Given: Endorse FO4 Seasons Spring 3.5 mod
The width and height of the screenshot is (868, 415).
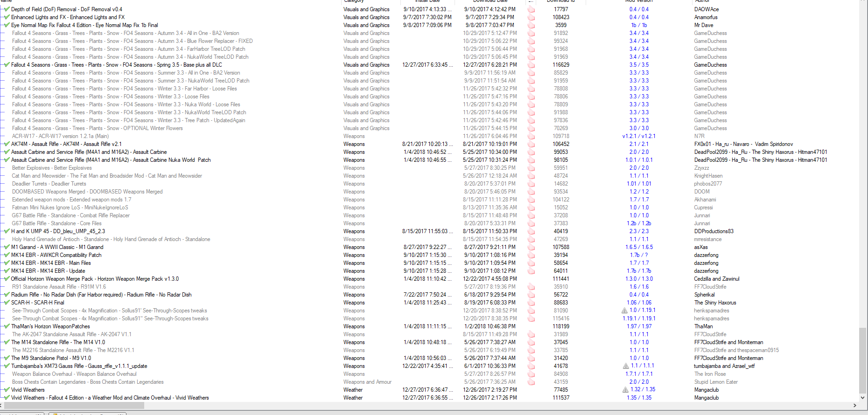Looking at the screenshot, I should (531, 65).
